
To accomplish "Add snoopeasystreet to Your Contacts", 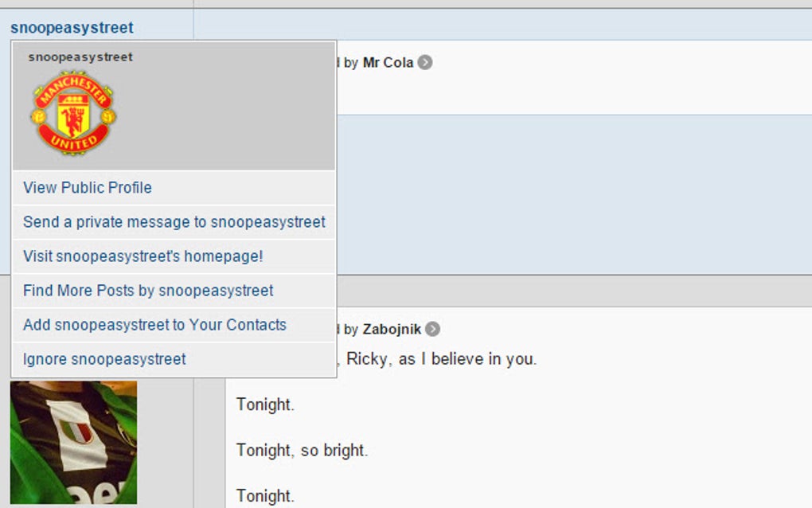I will click(x=154, y=325).
